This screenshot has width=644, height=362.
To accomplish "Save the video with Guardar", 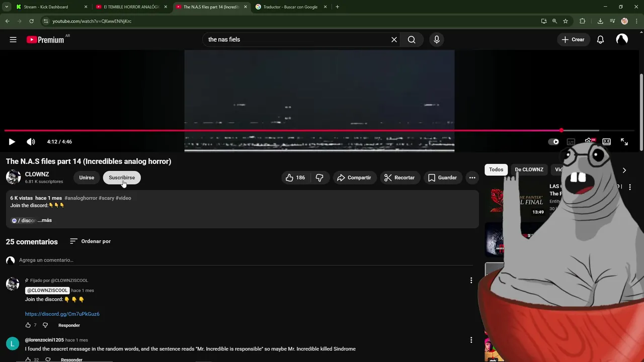I will point(443,177).
